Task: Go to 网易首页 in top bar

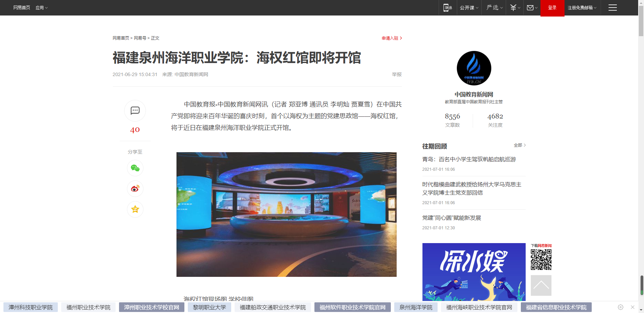Action: point(22,8)
